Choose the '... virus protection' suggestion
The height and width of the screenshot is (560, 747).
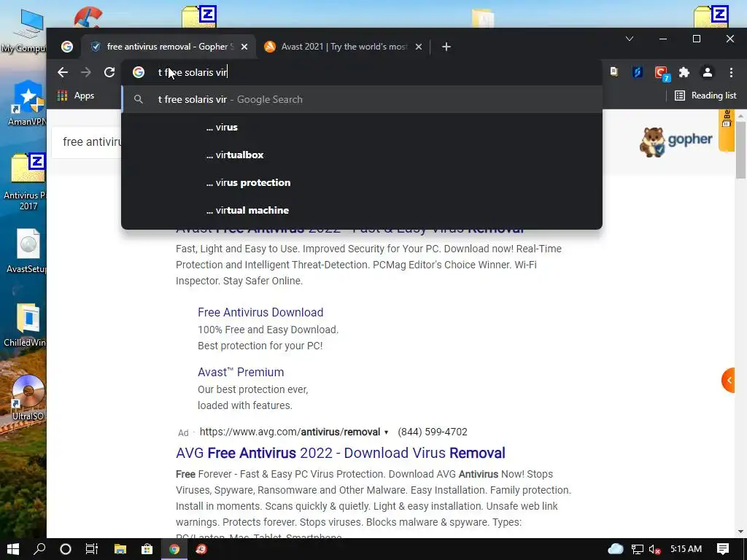tap(362, 182)
